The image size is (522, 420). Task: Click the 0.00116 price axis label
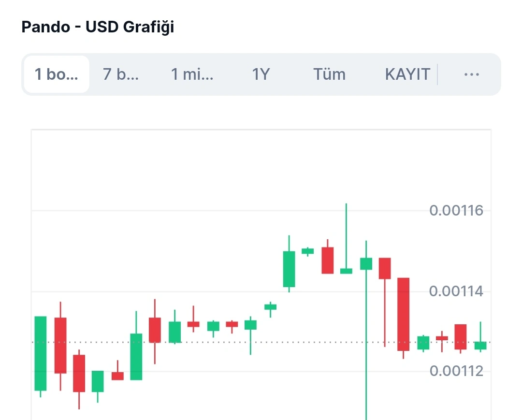click(456, 211)
